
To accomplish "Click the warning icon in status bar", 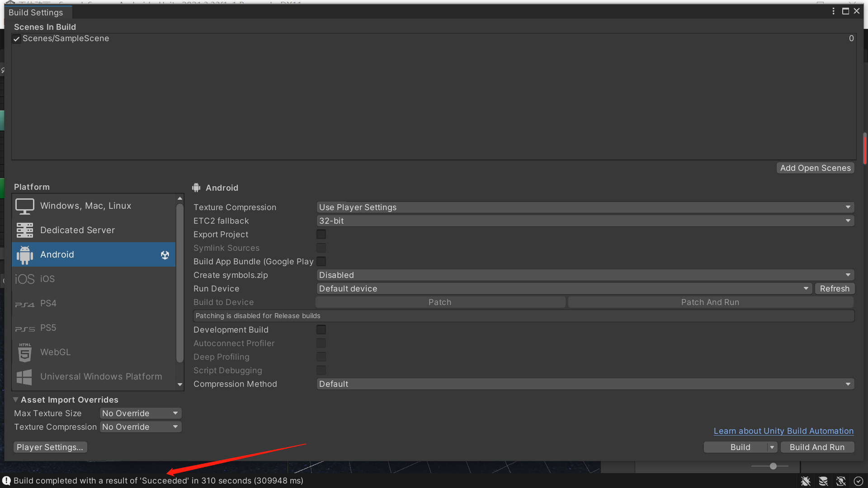I will 7,480.
